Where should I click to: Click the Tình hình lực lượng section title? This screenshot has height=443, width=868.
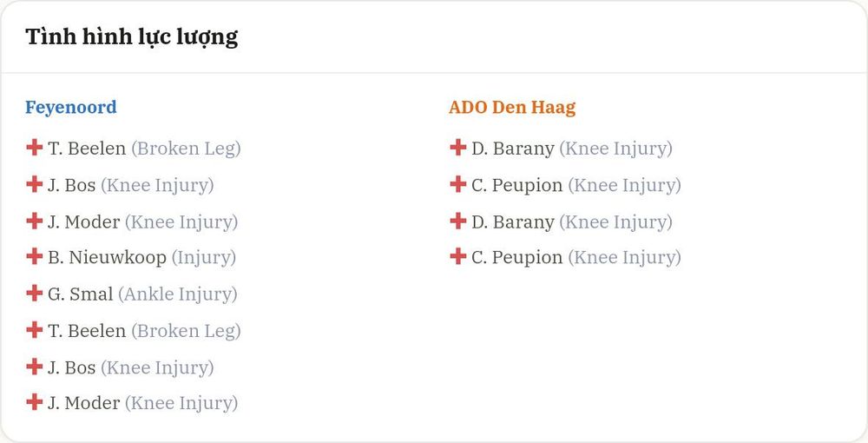coord(132,37)
